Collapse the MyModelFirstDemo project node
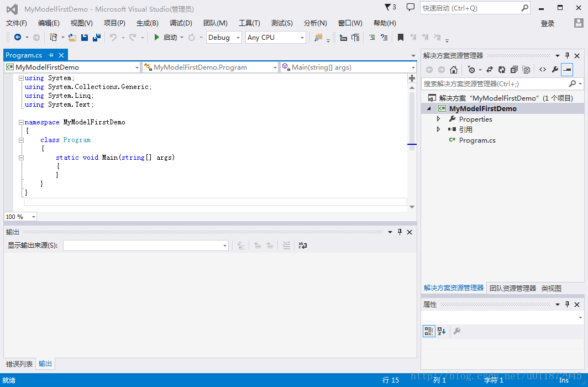 (x=429, y=108)
